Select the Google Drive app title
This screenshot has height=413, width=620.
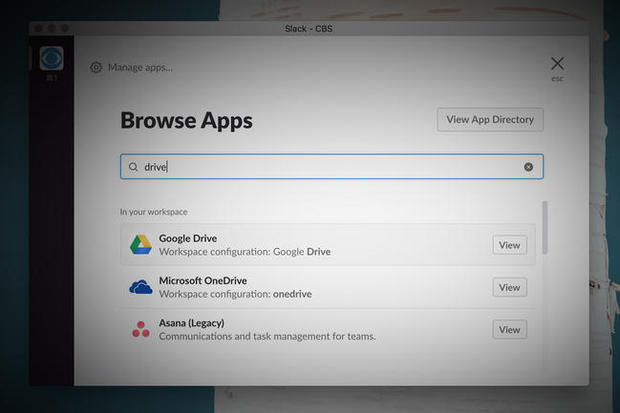tap(188, 238)
